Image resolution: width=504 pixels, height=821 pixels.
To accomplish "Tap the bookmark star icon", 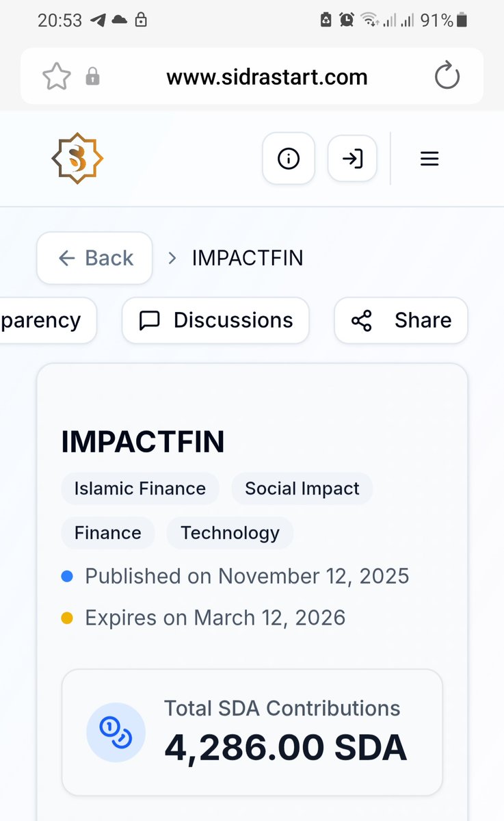I will click(x=57, y=76).
